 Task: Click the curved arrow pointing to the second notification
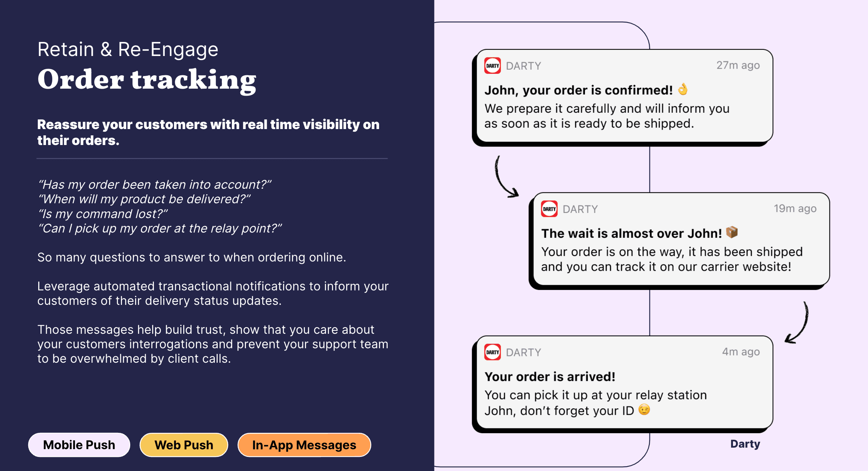click(506, 177)
